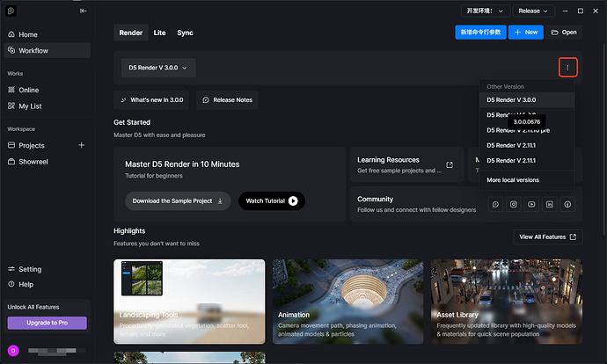This screenshot has width=607, height=364.
Task: Expand the D5 Render V 3.0.0 dropdown
Action: [x=158, y=68]
